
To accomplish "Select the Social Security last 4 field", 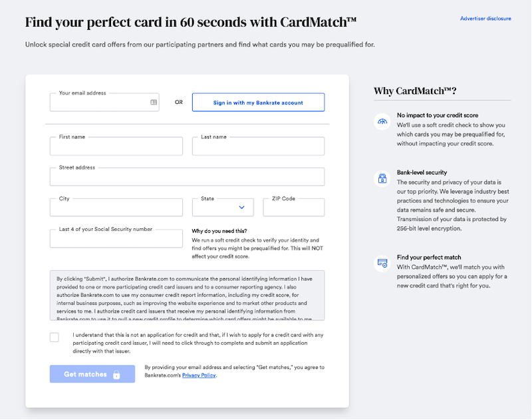I will (116, 239).
